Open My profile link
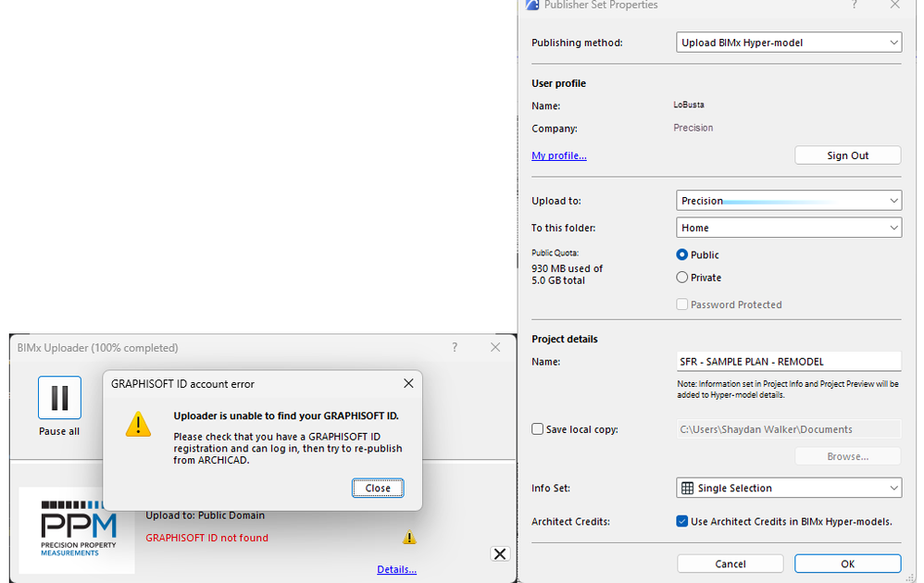Viewport: 924px width, 583px height. tap(558, 155)
